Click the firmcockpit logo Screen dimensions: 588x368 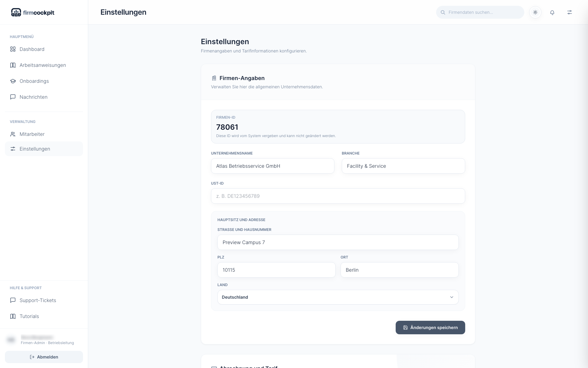click(x=32, y=12)
